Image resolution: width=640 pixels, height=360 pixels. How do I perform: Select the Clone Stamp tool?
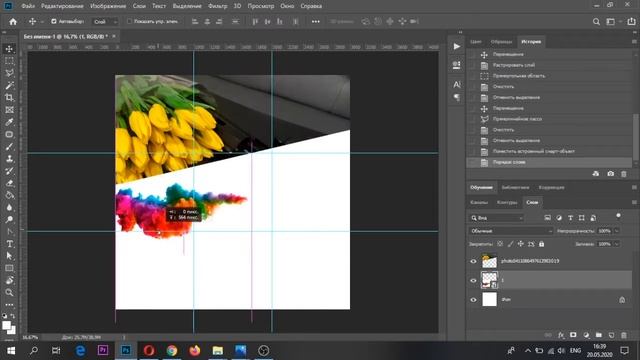[9, 159]
